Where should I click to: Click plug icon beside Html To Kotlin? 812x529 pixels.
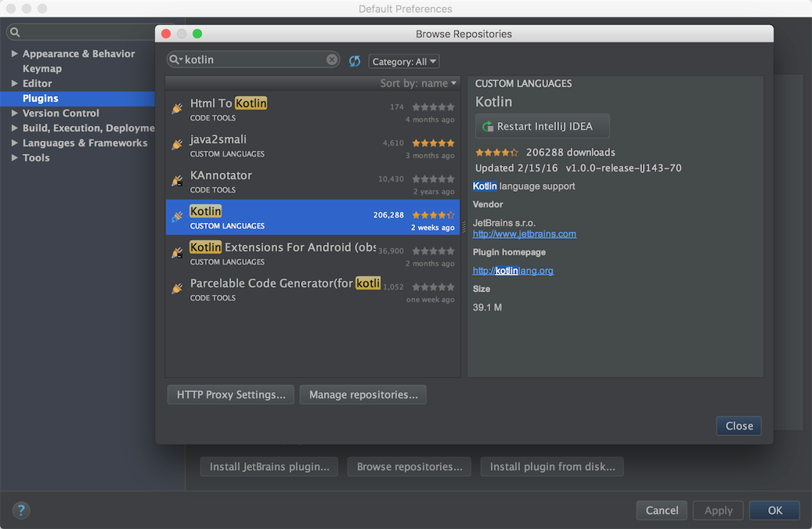click(x=177, y=108)
